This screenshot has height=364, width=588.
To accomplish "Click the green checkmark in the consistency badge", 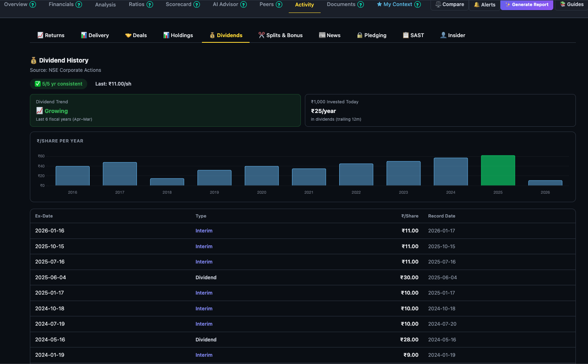I will (x=37, y=84).
